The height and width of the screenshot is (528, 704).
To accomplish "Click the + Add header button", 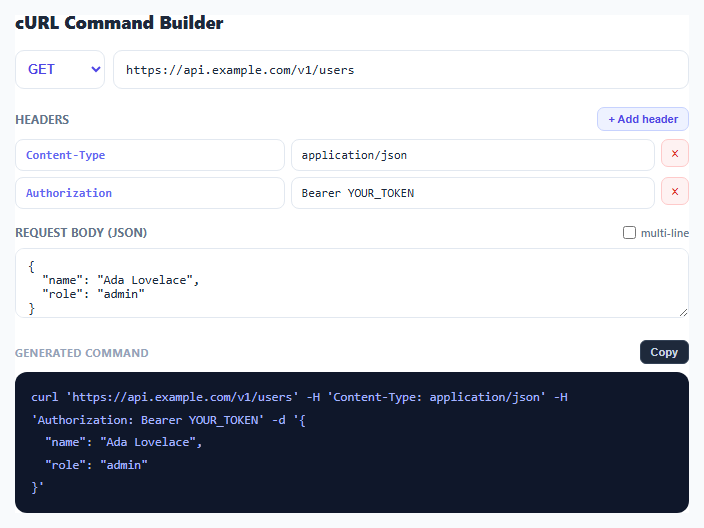I will pyautogui.click(x=642, y=119).
